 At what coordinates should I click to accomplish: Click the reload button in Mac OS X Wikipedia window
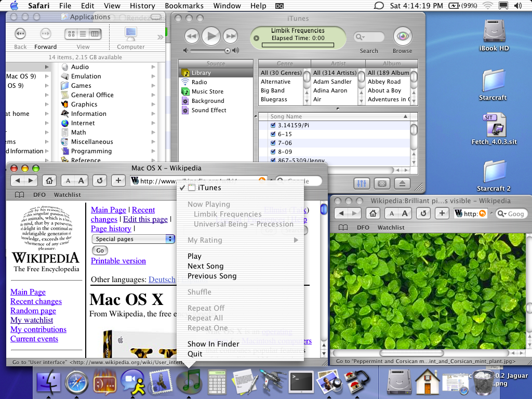(x=100, y=180)
